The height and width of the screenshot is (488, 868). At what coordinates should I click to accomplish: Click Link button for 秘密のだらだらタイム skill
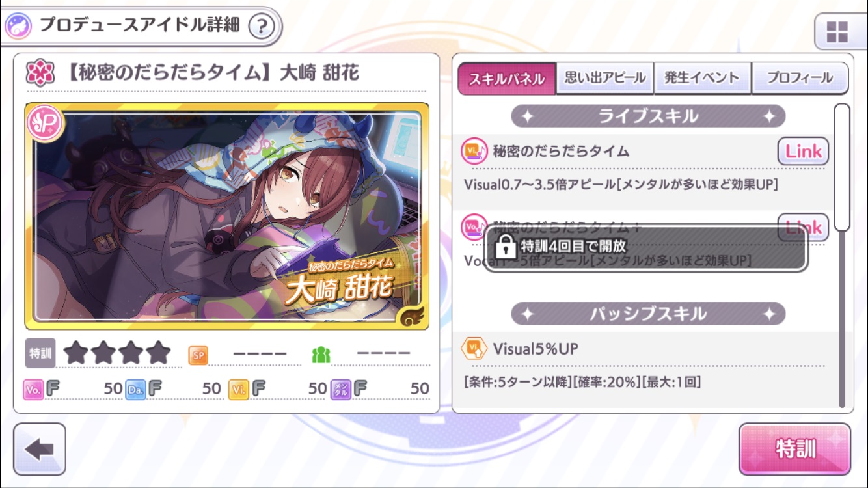pos(804,152)
